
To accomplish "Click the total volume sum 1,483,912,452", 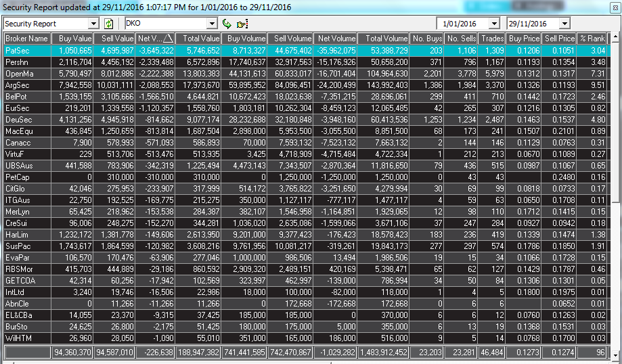I will (383, 352).
